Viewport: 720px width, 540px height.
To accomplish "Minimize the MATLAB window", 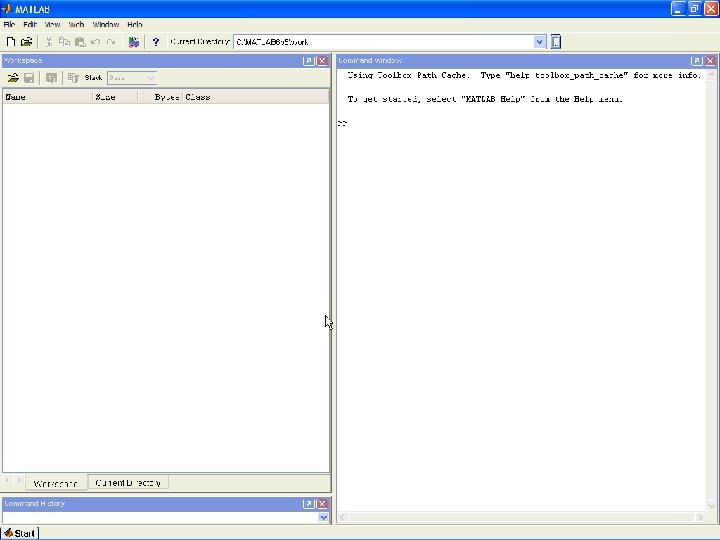I will 678,9.
